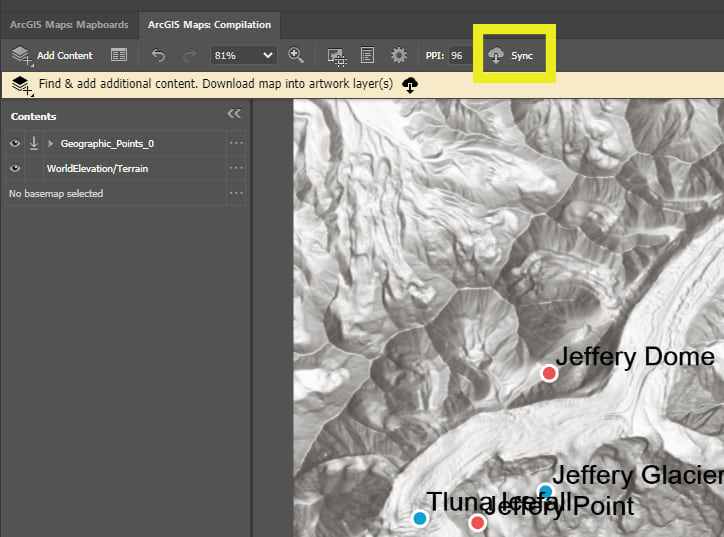Open the settings gear icon
Viewport: 724px width, 537px height.
click(x=398, y=55)
